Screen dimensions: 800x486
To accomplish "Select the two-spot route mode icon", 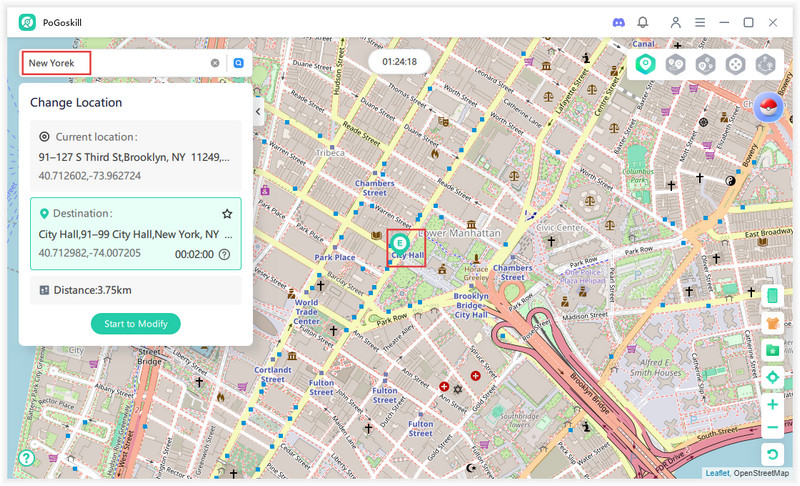I will coord(675,64).
